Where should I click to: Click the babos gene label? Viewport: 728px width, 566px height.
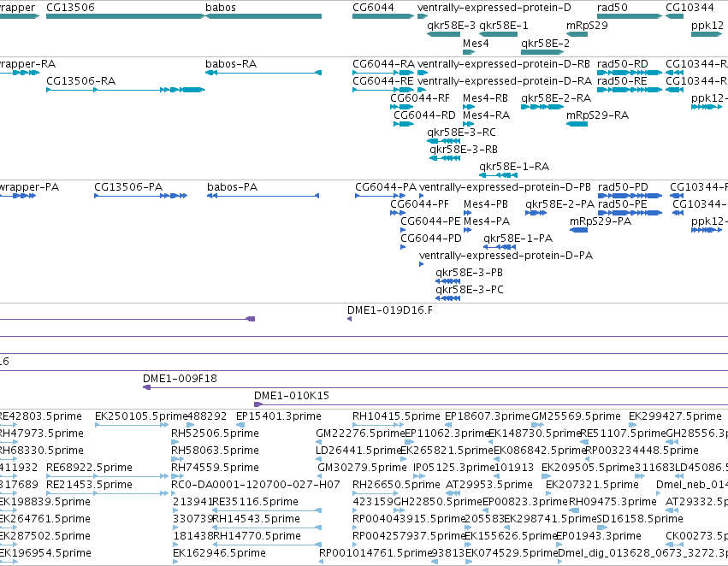click(221, 8)
